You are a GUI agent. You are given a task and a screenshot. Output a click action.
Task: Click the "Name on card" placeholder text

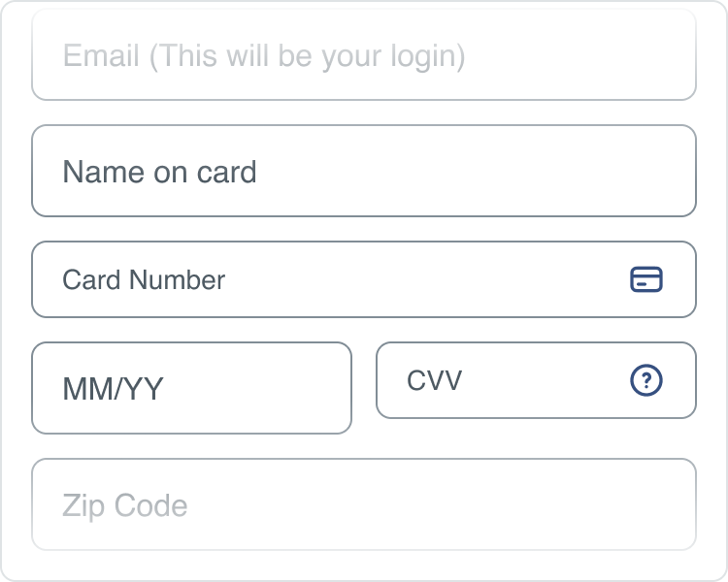[159, 172]
